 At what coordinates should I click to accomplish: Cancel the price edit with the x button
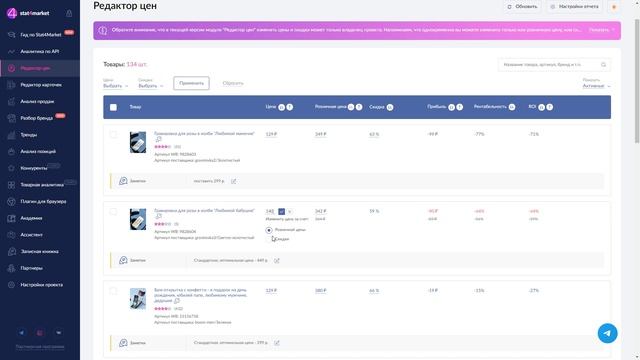click(289, 211)
